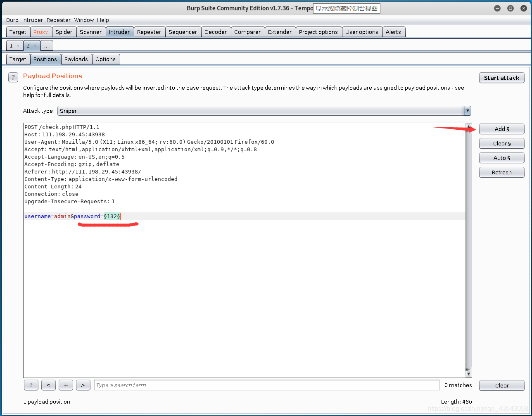The width and height of the screenshot is (532, 416).
Task: Click the Connection: close line
Action: [51, 194]
